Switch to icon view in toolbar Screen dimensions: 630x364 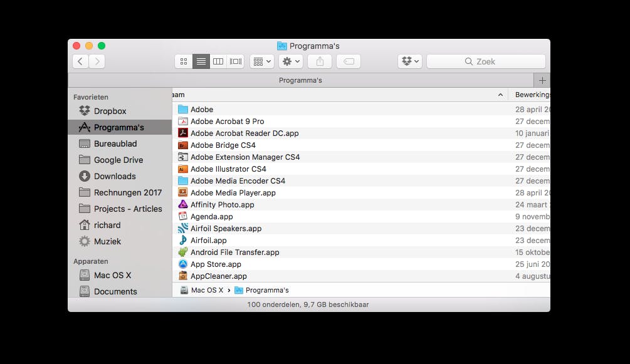(x=184, y=61)
